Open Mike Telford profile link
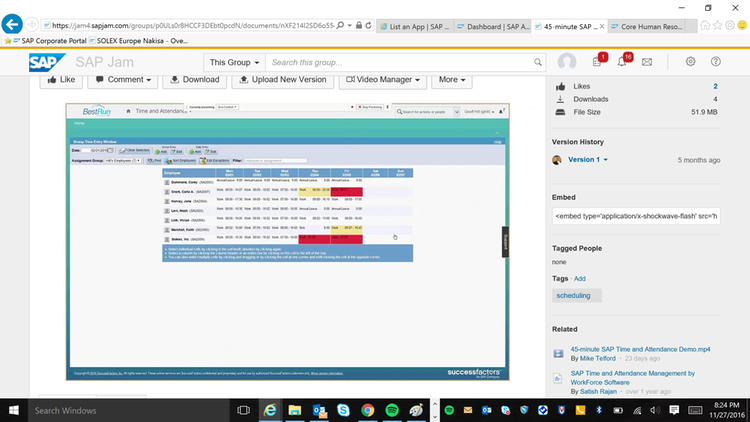 (x=597, y=358)
